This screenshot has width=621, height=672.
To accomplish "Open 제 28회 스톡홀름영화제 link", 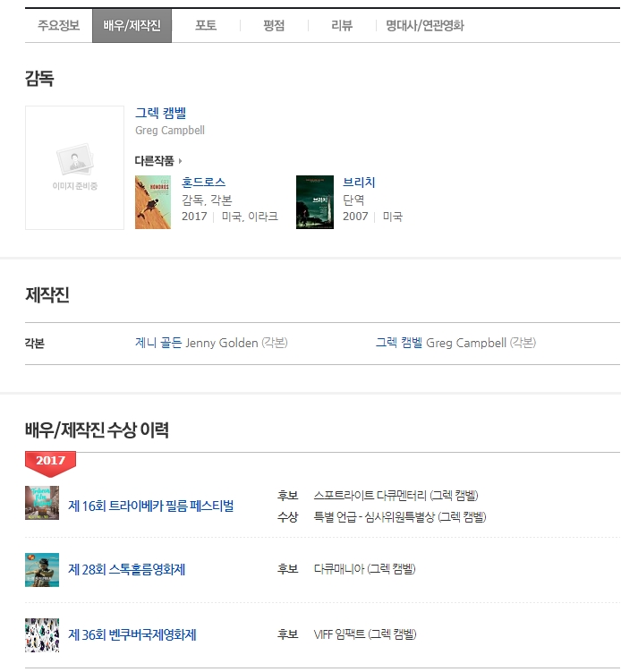I will [x=126, y=570].
